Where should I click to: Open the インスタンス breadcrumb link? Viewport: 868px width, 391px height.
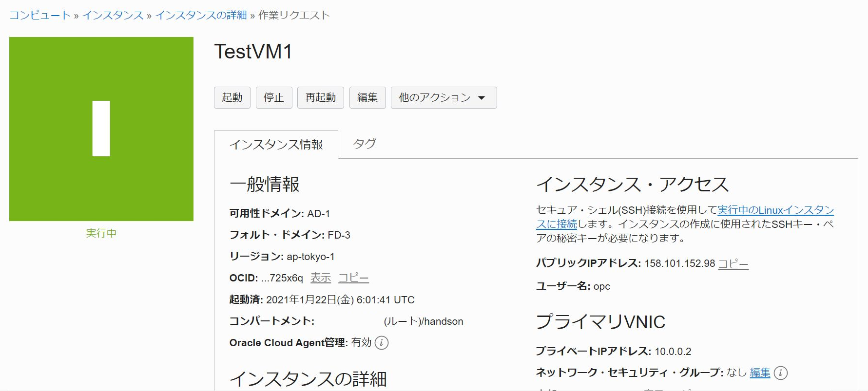pyautogui.click(x=113, y=16)
